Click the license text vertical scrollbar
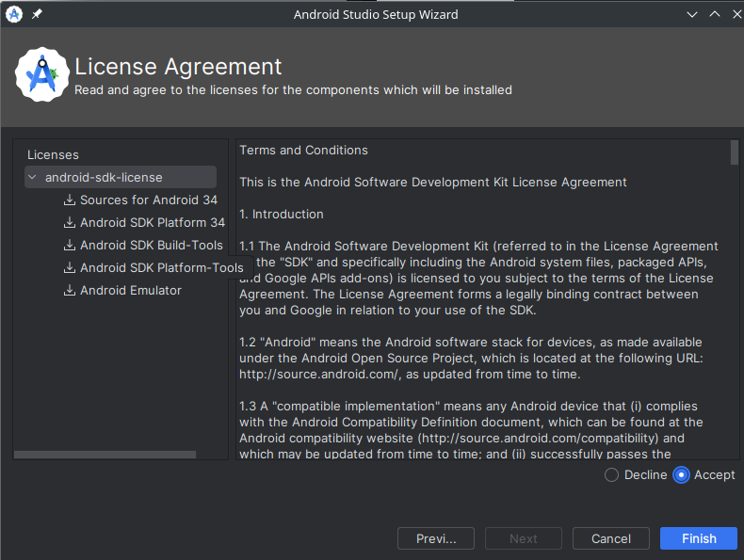The image size is (744, 560). pyautogui.click(x=734, y=153)
